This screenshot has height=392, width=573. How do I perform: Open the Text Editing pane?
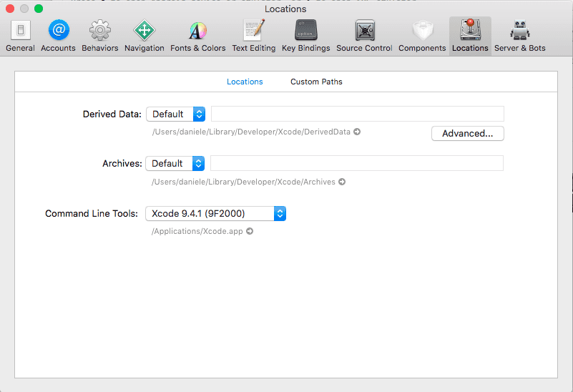(254, 36)
